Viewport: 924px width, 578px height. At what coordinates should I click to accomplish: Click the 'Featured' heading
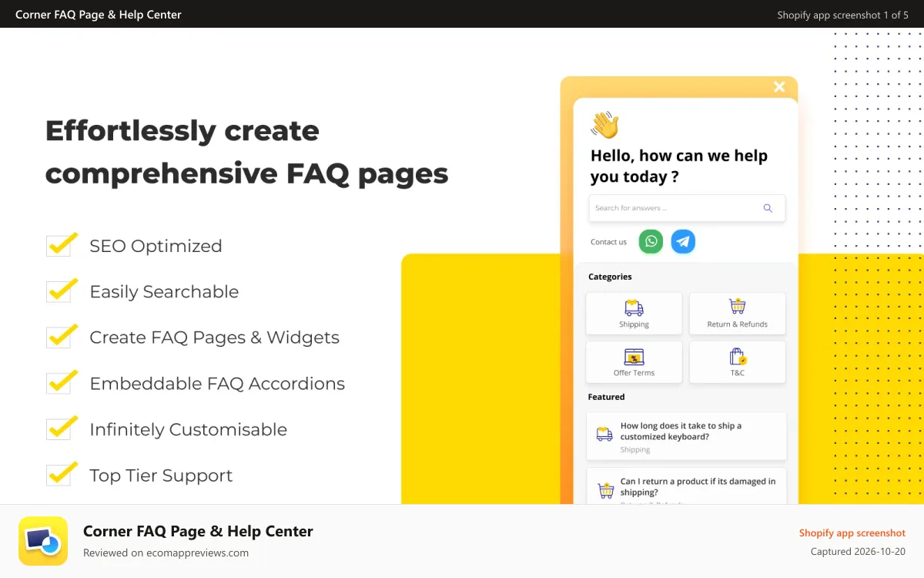(606, 397)
